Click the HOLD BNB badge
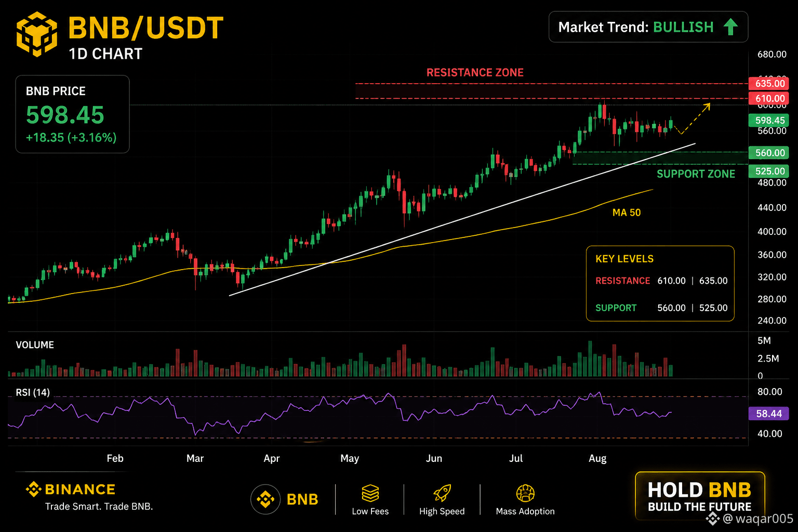798x532 pixels. 700,496
